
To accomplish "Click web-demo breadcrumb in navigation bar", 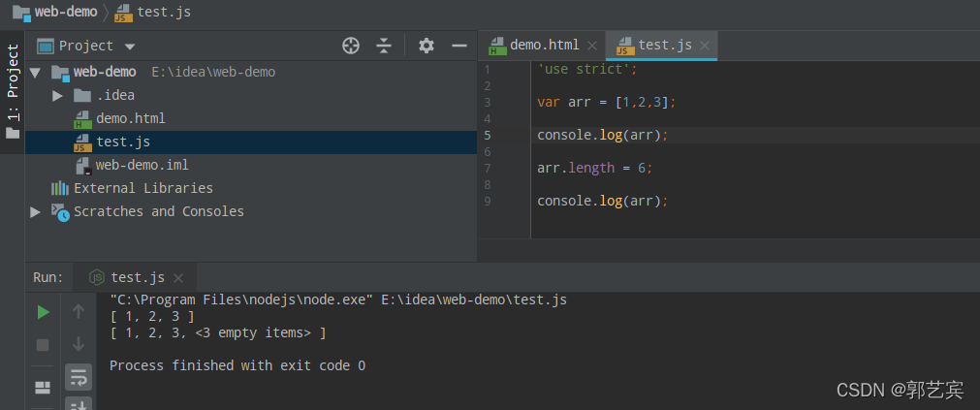I will point(55,12).
